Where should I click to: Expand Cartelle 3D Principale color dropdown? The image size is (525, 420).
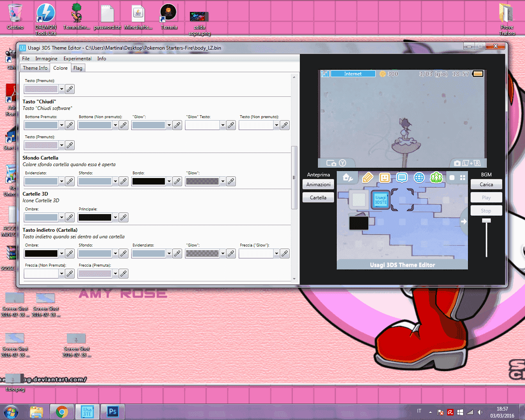115,217
